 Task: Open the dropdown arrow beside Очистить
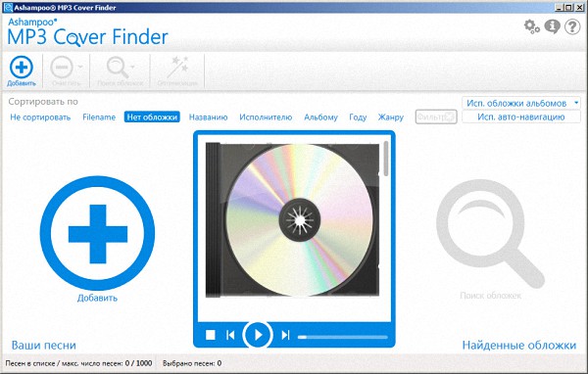pyautogui.click(x=80, y=67)
